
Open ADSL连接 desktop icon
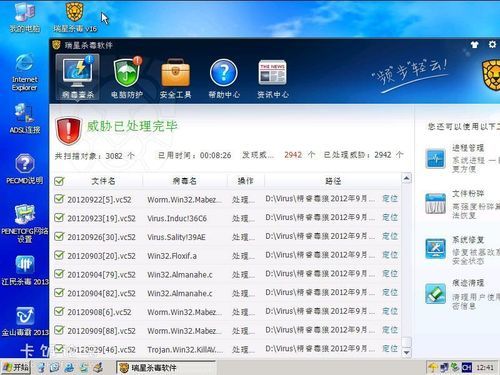[25, 118]
